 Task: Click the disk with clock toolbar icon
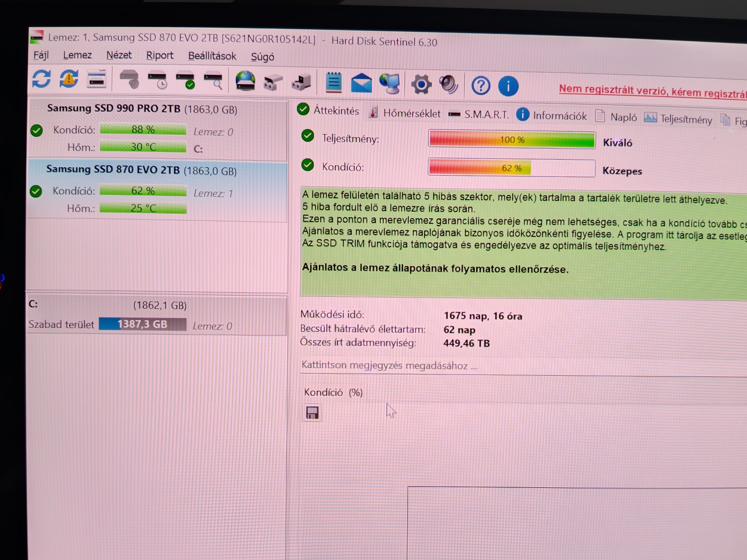158,80
